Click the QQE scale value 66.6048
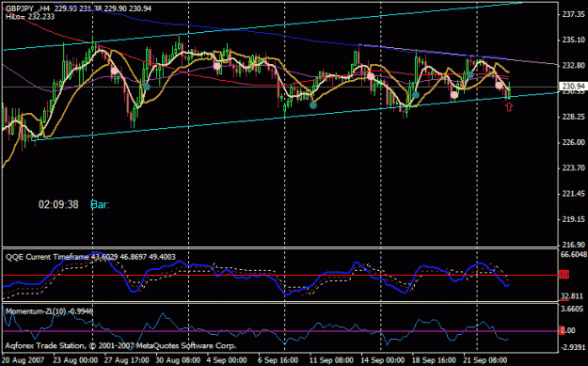The height and width of the screenshot is (366, 588). tap(573, 255)
